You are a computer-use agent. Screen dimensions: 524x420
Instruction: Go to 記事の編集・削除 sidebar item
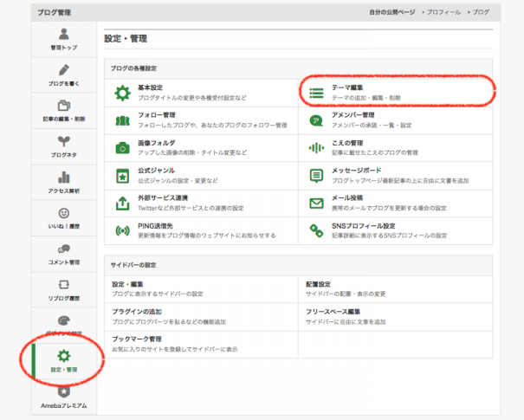pos(63,112)
